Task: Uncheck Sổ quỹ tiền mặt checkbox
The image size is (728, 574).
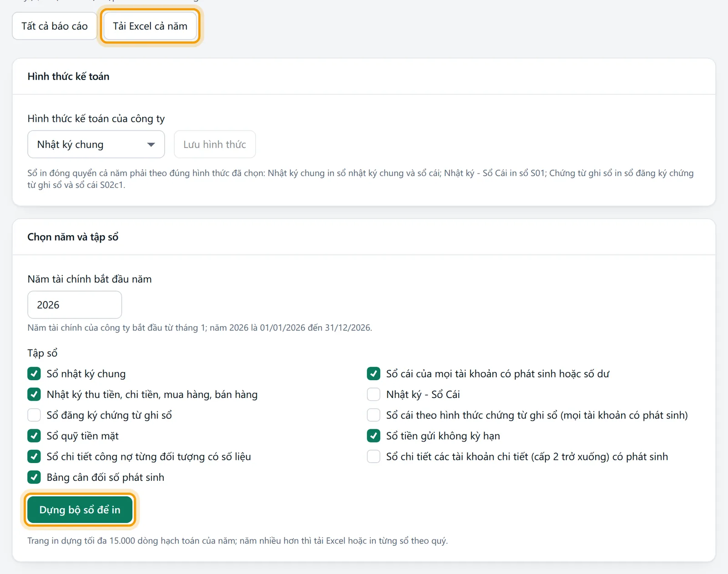Action: [34, 436]
